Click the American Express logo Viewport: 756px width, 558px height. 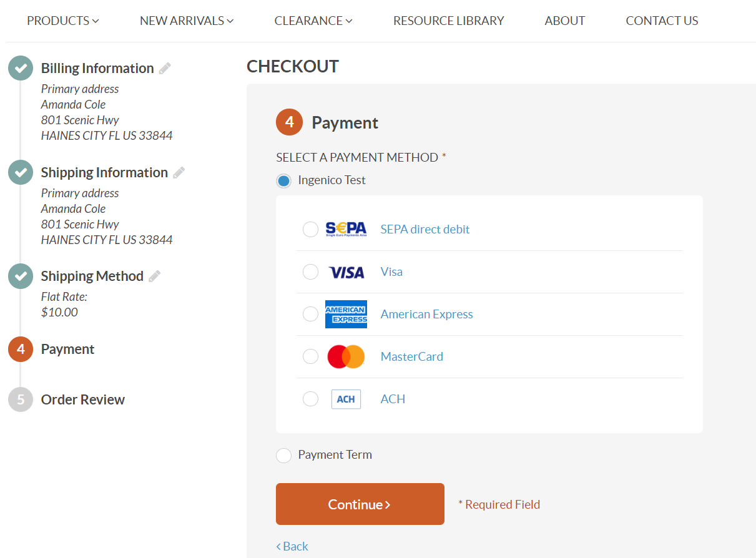(346, 314)
